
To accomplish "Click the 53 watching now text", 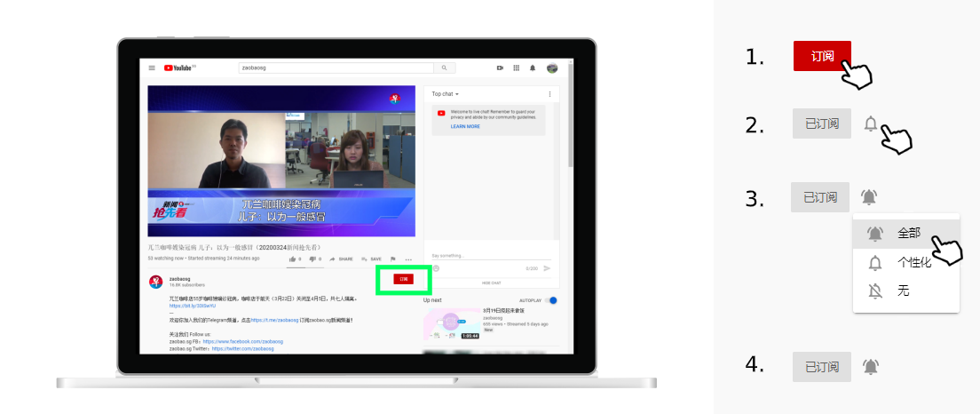I will (x=166, y=258).
